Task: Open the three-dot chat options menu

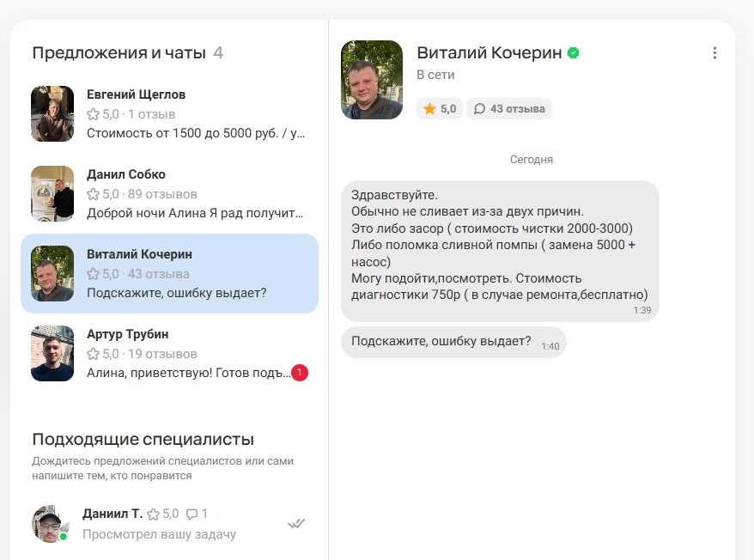Action: tap(714, 53)
